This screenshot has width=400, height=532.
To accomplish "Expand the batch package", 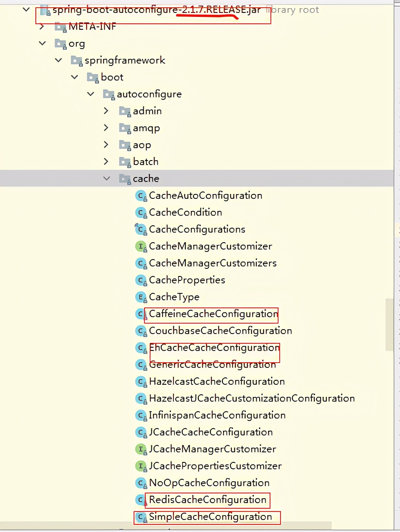I will (x=106, y=161).
